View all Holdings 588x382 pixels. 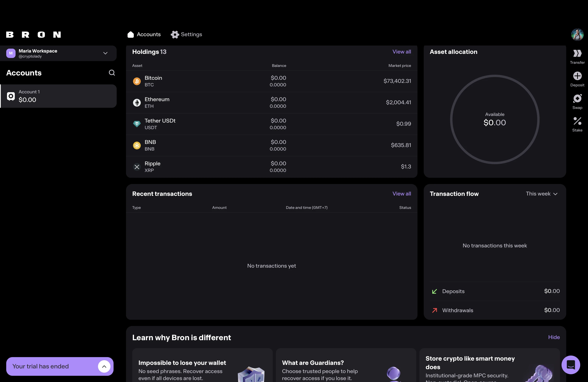[402, 52]
